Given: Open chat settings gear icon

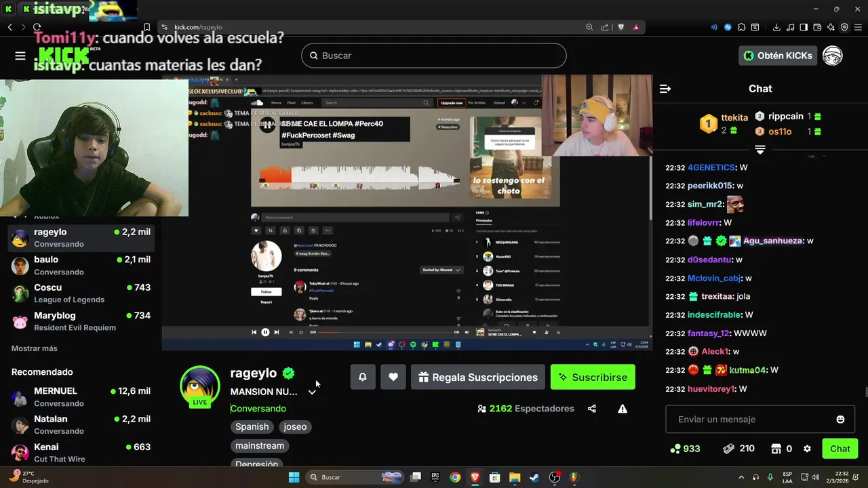Looking at the screenshot, I should click(x=807, y=449).
